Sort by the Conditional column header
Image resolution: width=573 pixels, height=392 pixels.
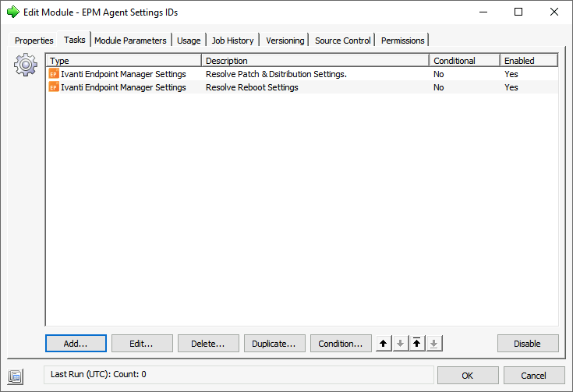(465, 61)
